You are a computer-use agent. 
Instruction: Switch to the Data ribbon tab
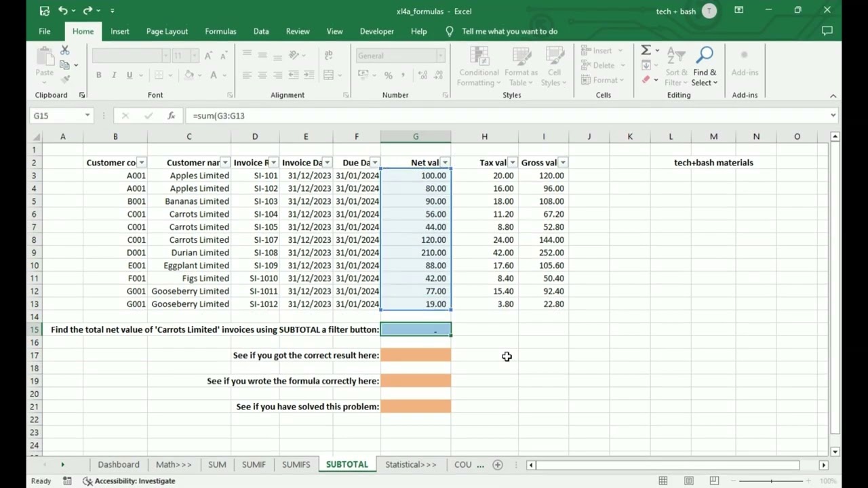click(x=261, y=31)
